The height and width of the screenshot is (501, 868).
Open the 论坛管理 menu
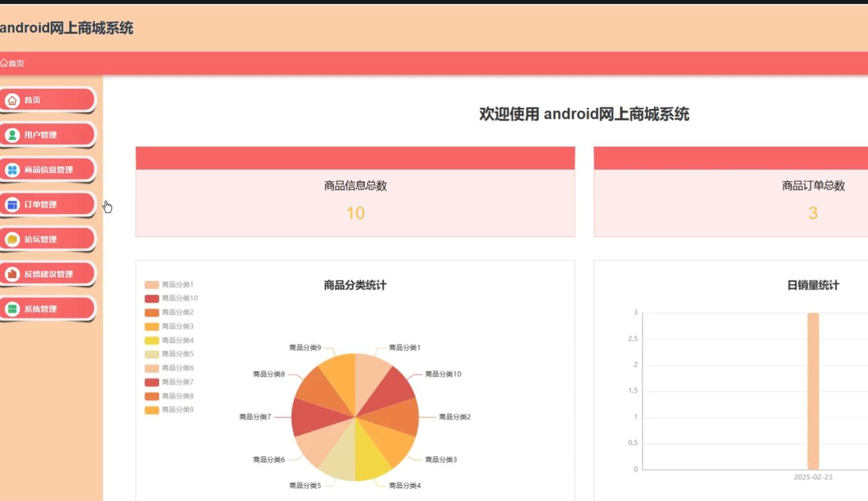[x=47, y=239]
